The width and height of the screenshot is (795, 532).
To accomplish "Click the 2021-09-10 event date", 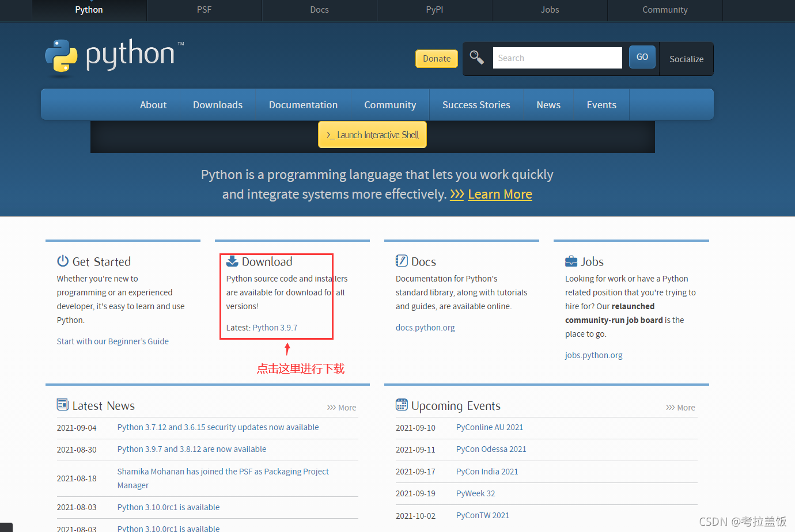I will coord(415,428).
